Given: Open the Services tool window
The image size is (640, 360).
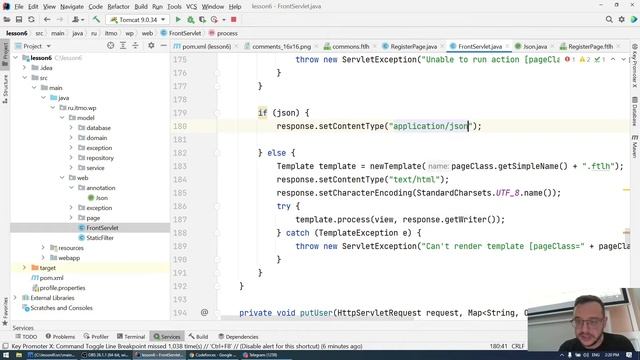Looking at the screenshot, I should coord(167,337).
